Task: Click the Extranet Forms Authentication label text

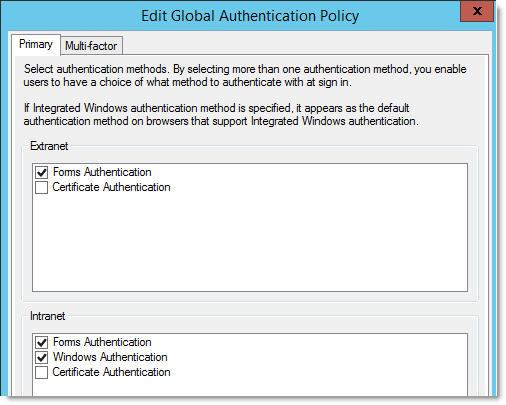Action: coord(102,172)
